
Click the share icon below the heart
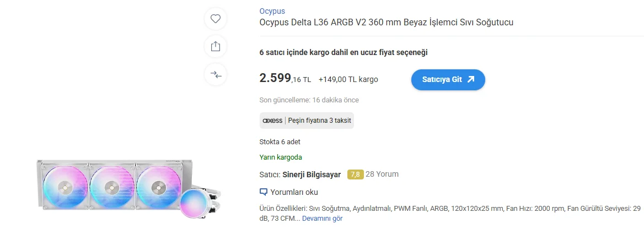pyautogui.click(x=215, y=46)
